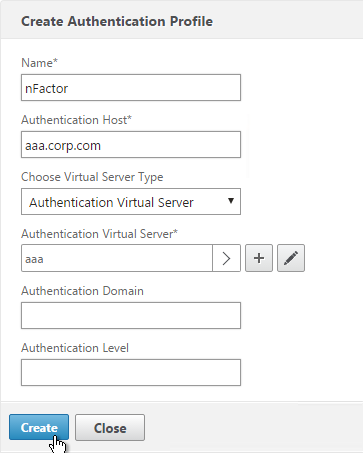The width and height of the screenshot is (363, 453).
Task: Click the empty Authentication Domain text box
Action: click(x=131, y=315)
